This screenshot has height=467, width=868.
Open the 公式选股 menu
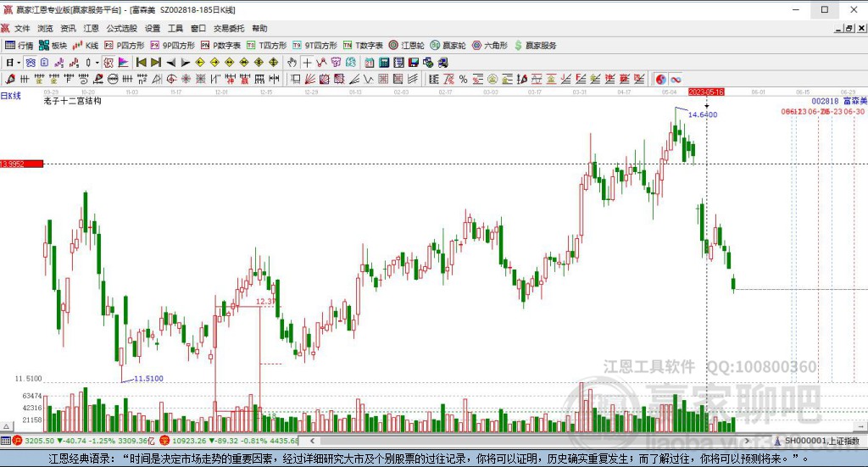click(121, 28)
